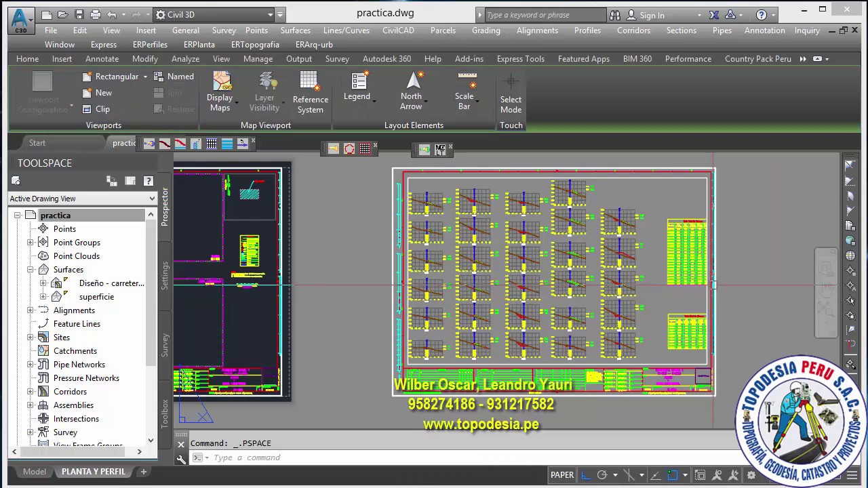The image size is (868, 488).
Task: Open the Named viewports tool
Action: (174, 77)
